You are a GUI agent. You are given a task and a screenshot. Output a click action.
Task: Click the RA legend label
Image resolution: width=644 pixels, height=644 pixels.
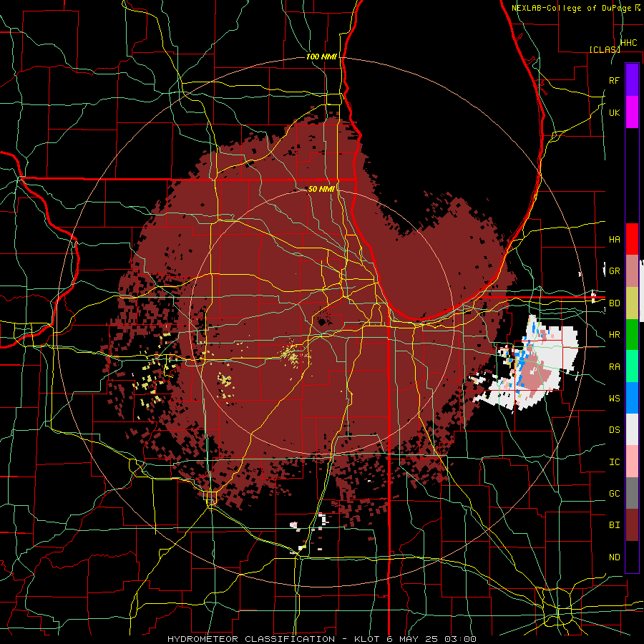[x=614, y=367]
